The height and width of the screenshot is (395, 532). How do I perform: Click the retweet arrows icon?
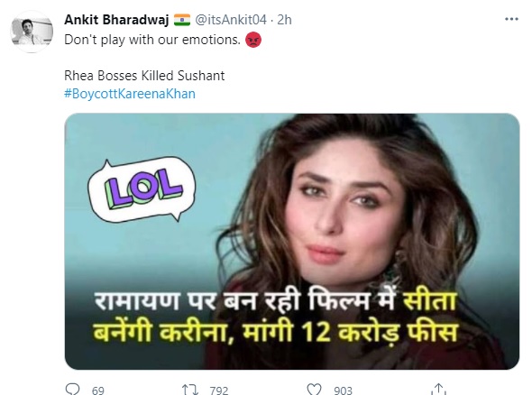coord(190,390)
